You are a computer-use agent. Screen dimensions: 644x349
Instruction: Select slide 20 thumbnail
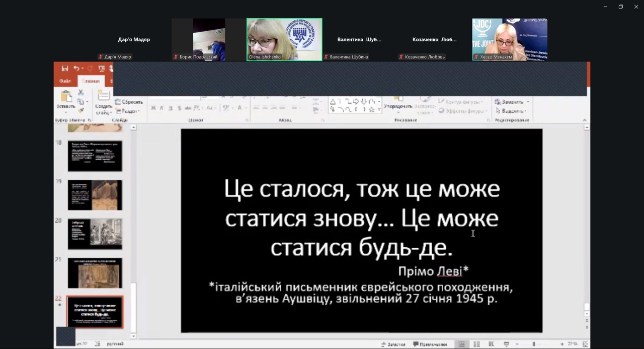pos(95,234)
